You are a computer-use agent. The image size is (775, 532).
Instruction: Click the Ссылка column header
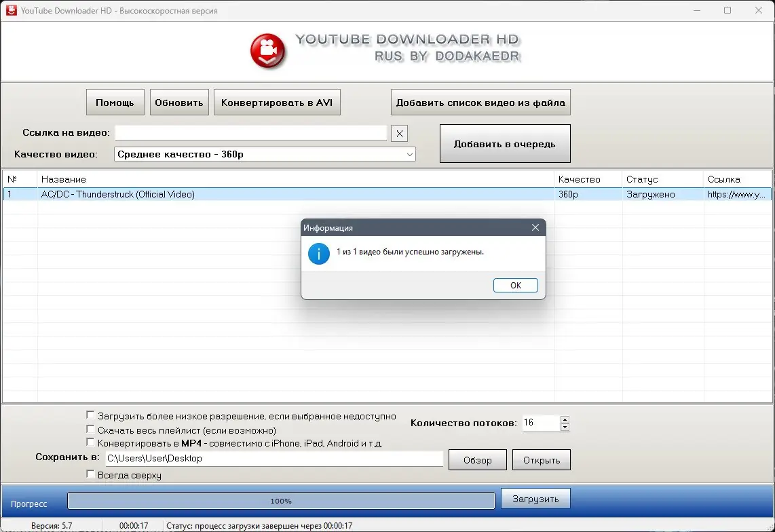tap(738, 179)
